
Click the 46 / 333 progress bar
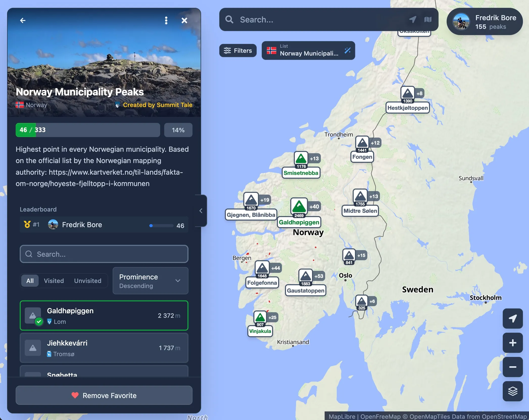pos(88,130)
